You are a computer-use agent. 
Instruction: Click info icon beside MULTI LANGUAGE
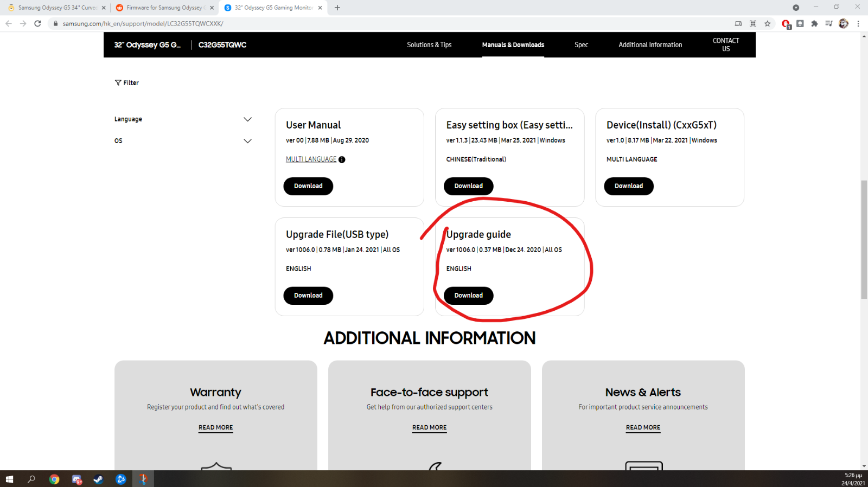(x=342, y=159)
